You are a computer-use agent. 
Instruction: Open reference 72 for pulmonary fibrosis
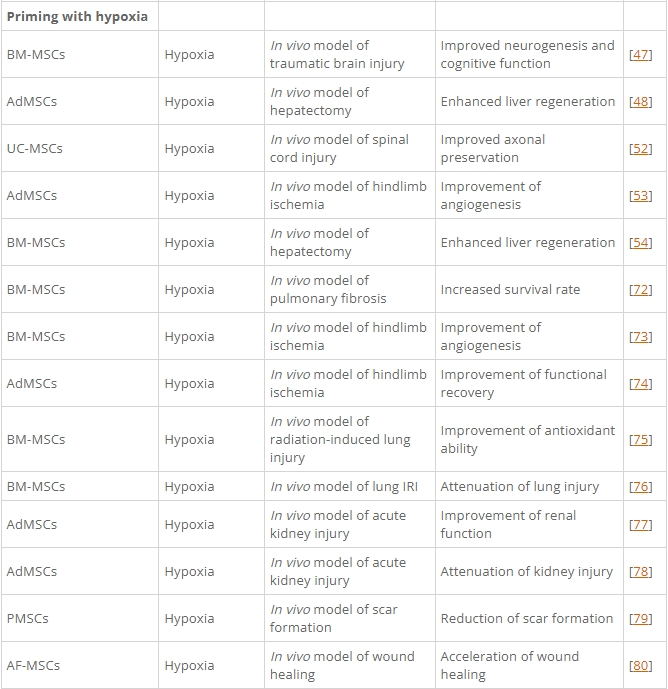point(640,289)
